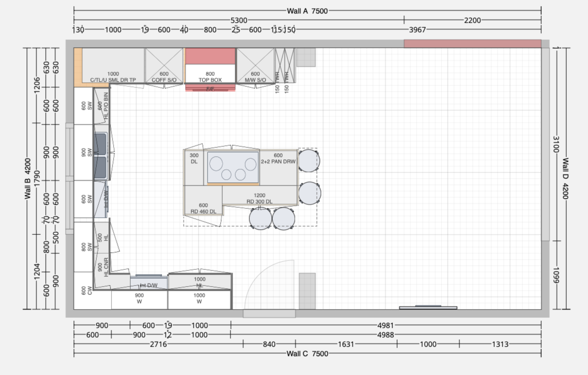
Task: Click the red wall section on Wall A
Action: pos(473,44)
